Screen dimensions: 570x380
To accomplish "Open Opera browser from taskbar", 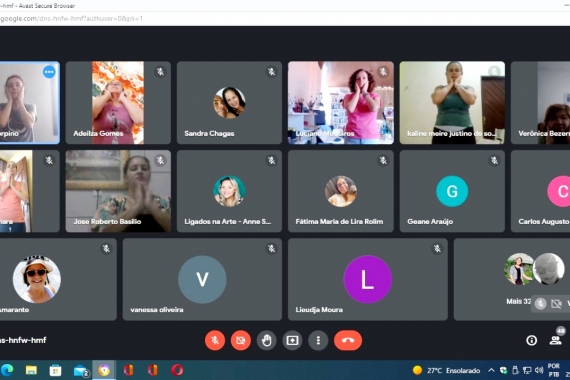I will click(177, 370).
